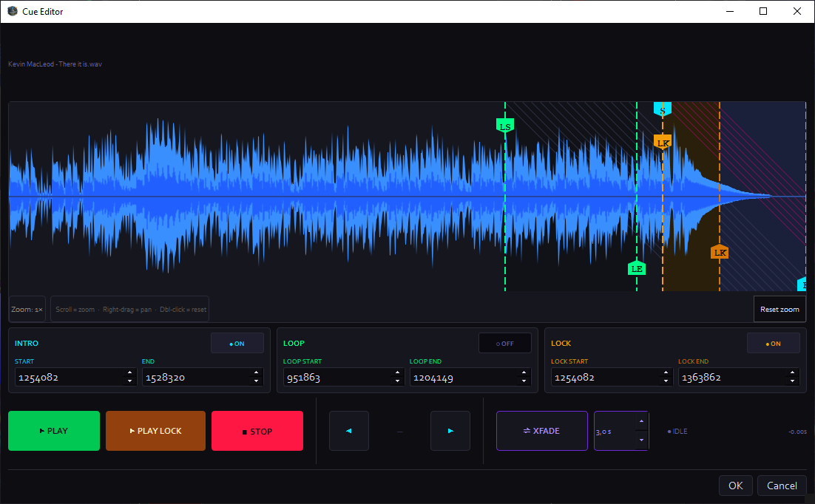The width and height of the screenshot is (815, 504).
Task: Toggle the INTRO ON switch
Action: point(237,344)
